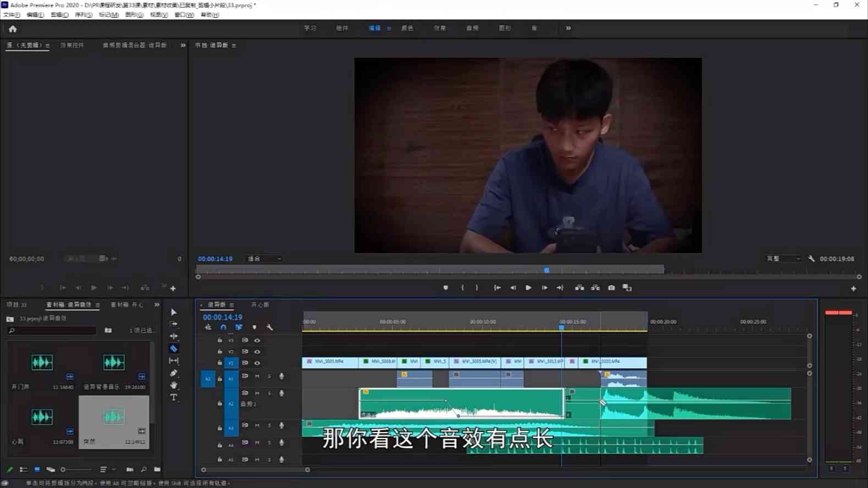Open the Edit menu

pos(35,15)
